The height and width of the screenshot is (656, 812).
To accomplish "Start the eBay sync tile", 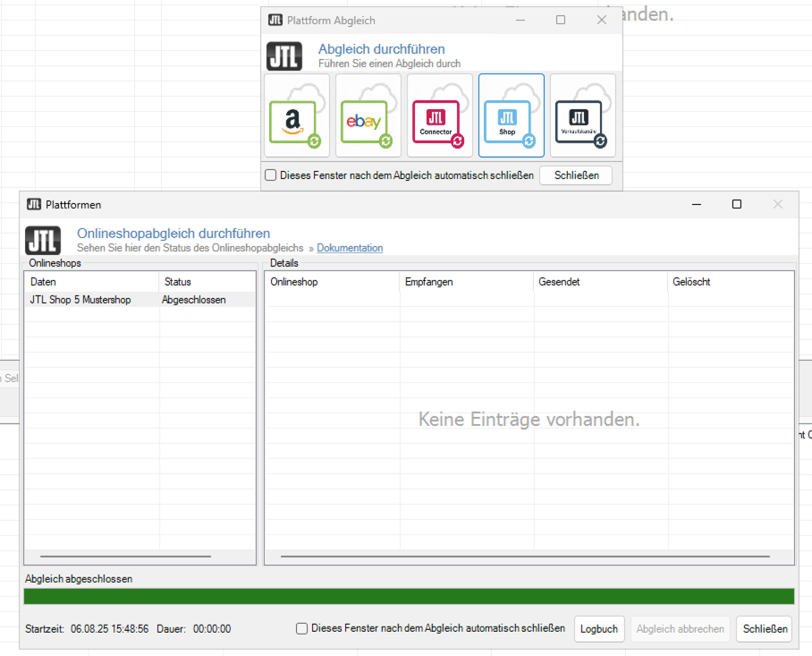I will (368, 115).
